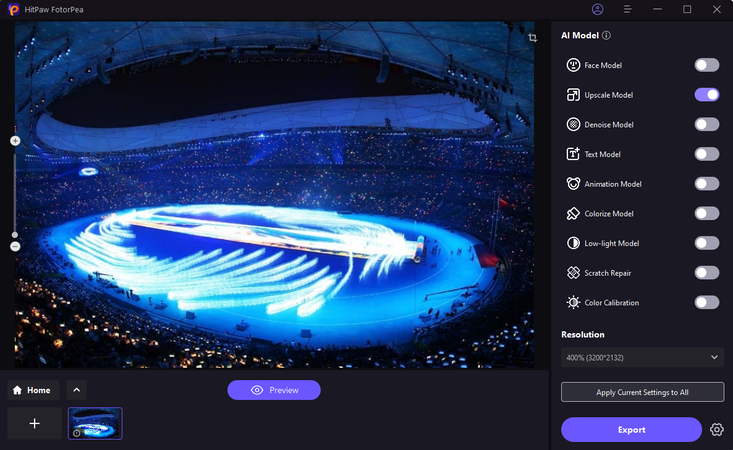Open the Resolution dropdown
The width and height of the screenshot is (733, 450).
(642, 357)
